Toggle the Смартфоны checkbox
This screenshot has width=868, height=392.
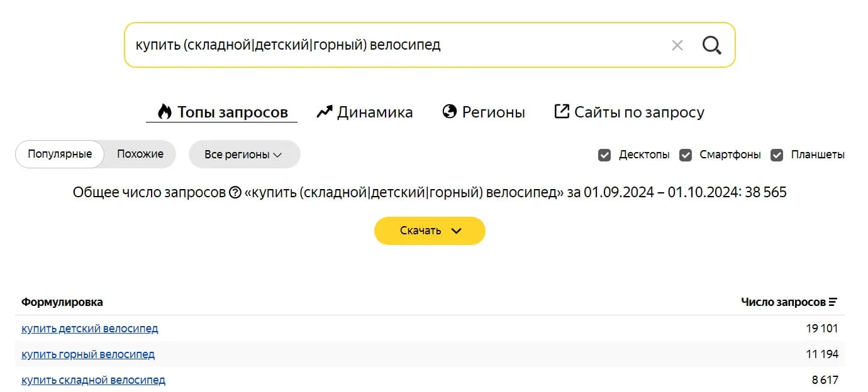point(686,155)
